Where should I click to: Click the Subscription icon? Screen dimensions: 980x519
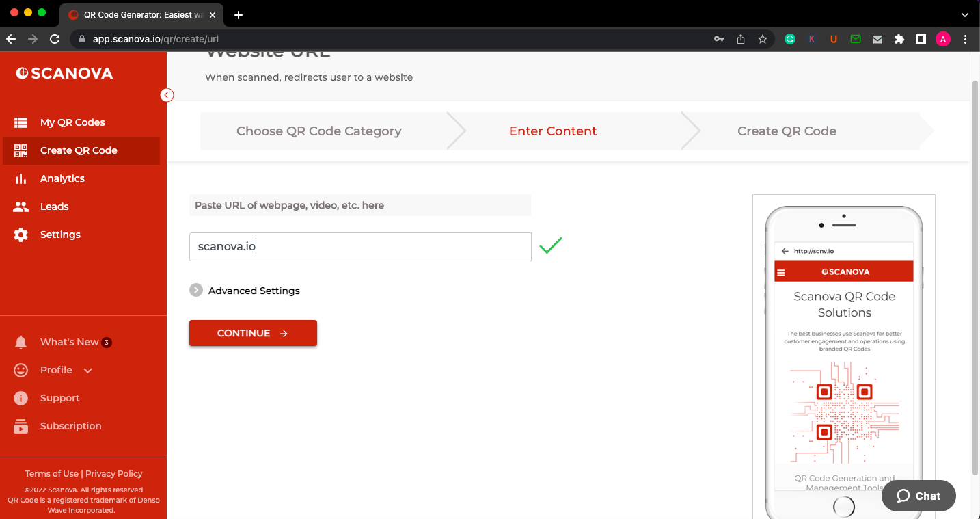click(21, 426)
